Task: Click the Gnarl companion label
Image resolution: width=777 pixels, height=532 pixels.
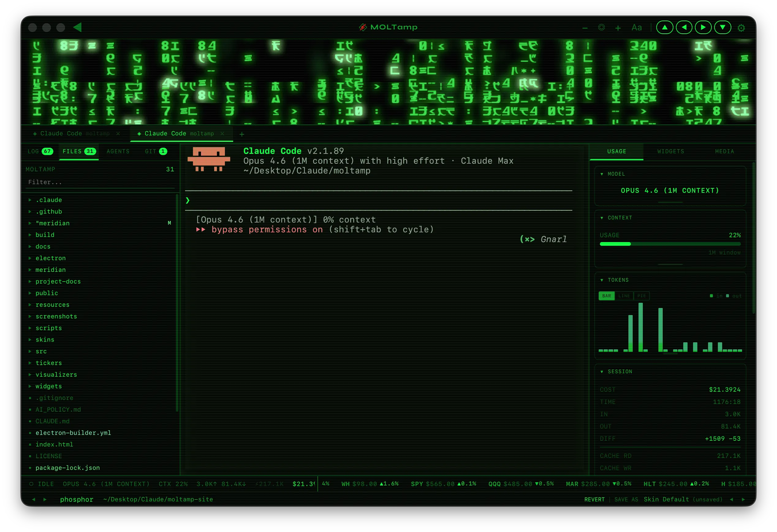Action: point(553,239)
